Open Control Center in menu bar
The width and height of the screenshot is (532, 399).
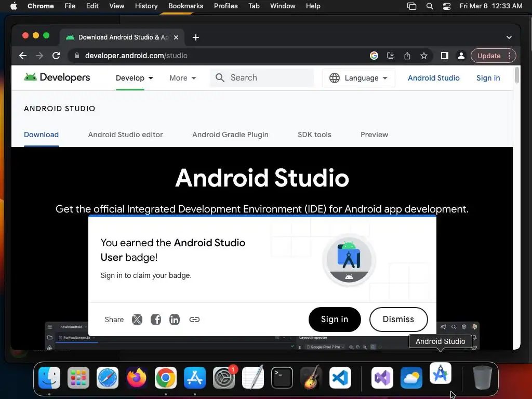447,6
